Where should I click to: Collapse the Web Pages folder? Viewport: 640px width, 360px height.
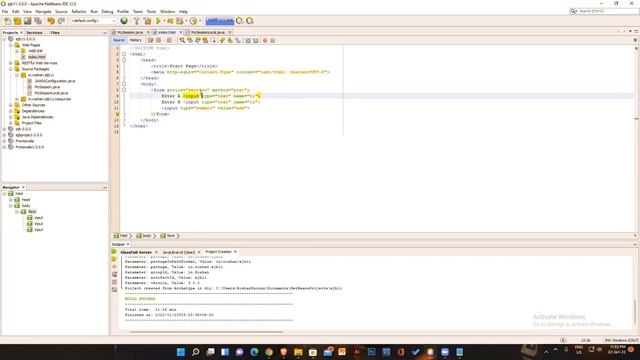pyautogui.click(x=11, y=45)
